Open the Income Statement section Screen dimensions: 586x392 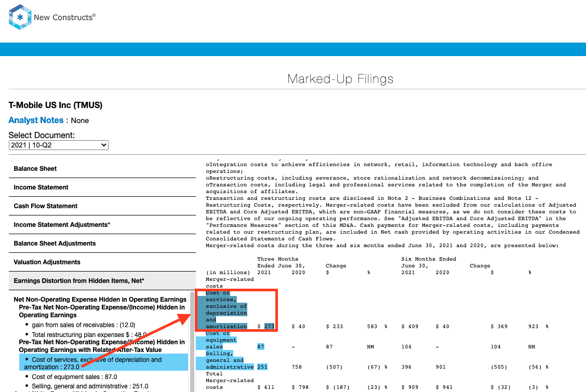tap(102, 187)
